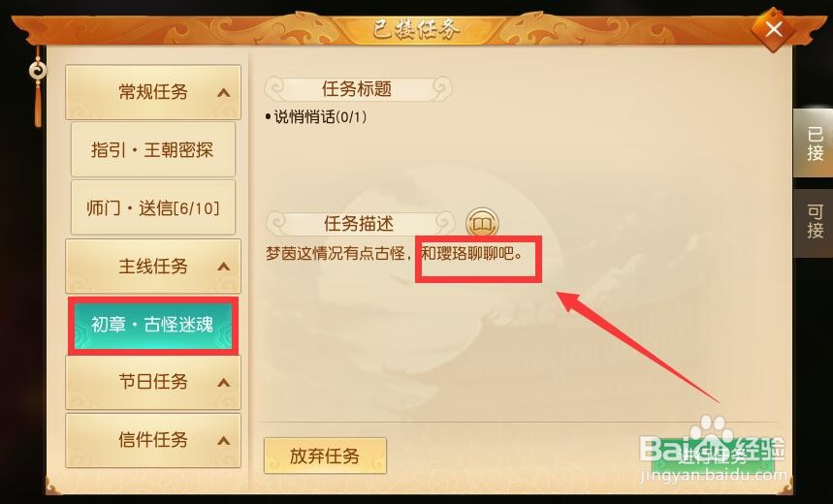
Task: Click the 放弃任务 button
Action: (325, 456)
